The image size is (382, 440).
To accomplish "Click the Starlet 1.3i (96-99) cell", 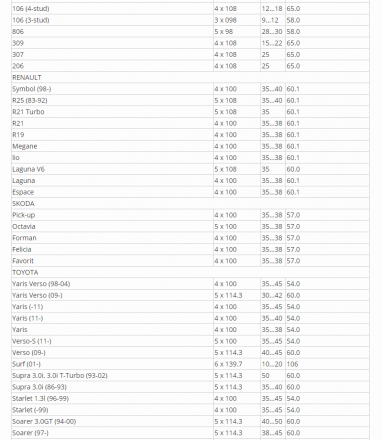I will pos(112,398).
